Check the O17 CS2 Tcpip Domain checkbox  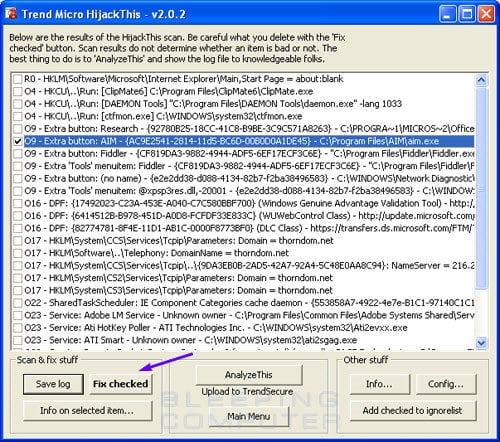18,279
